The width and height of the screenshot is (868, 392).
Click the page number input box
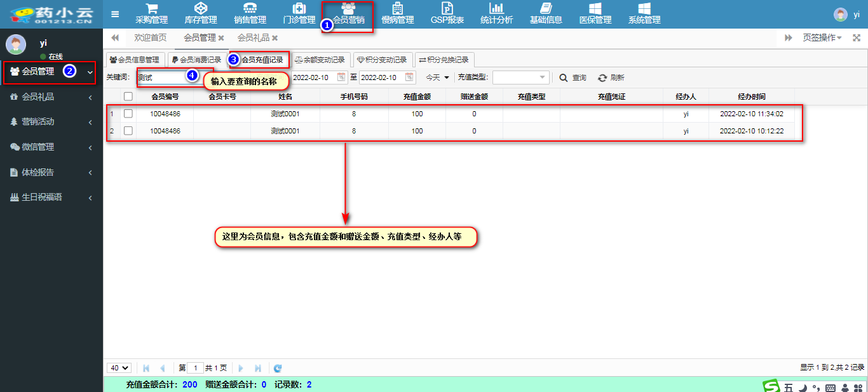click(x=196, y=368)
